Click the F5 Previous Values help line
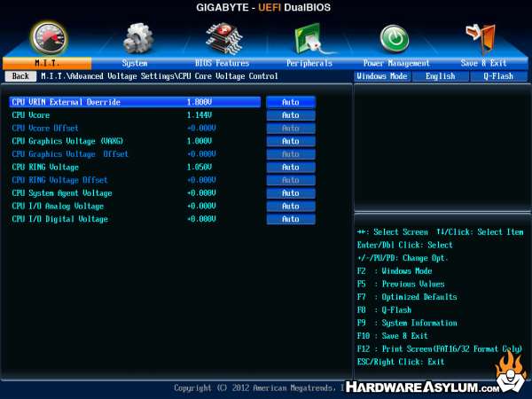532x399 pixels. (x=401, y=284)
